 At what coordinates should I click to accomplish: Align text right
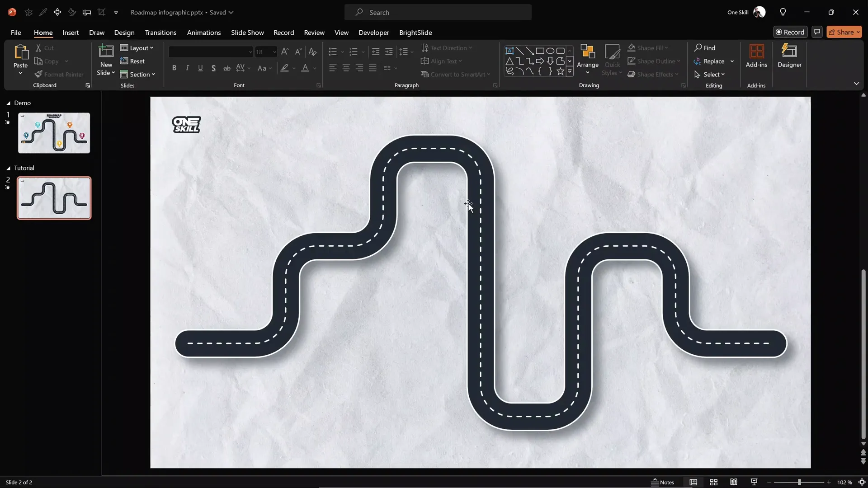[x=359, y=68]
